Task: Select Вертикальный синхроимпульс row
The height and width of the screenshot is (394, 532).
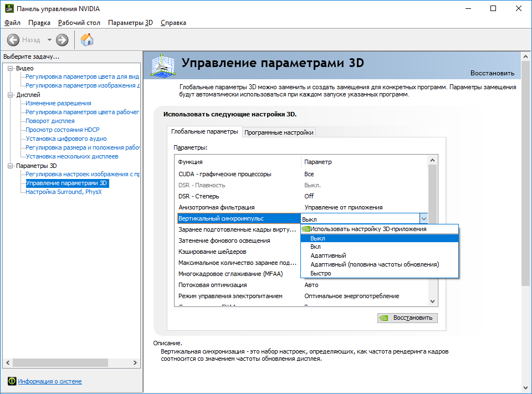Action: [x=239, y=218]
